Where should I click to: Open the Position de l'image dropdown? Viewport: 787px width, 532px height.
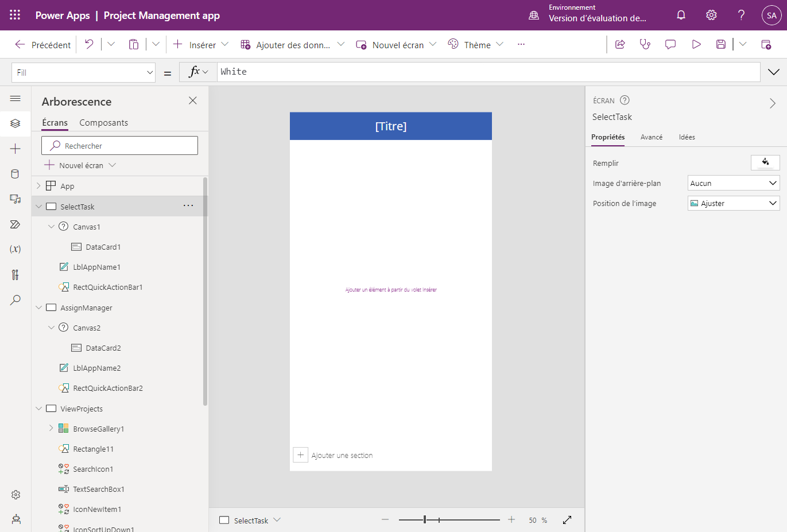[734, 203]
